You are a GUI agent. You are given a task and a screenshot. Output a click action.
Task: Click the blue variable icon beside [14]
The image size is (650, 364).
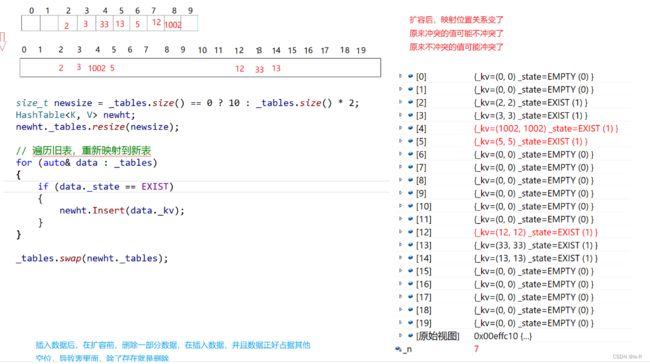coord(410,258)
